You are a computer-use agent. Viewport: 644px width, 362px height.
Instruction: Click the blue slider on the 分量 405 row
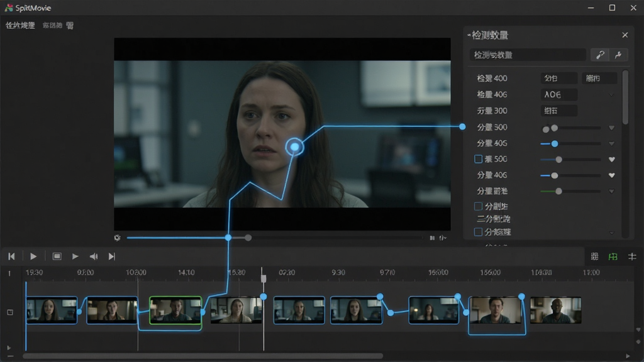point(571,144)
